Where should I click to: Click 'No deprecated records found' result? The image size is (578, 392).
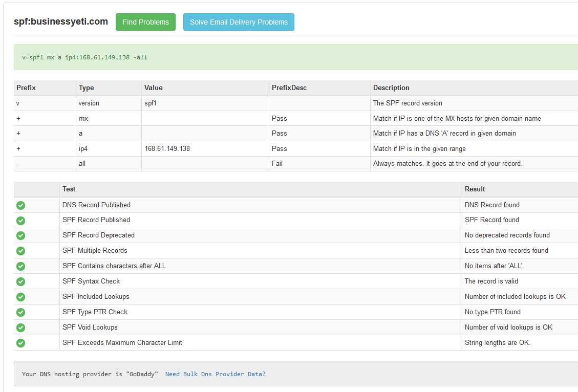pyautogui.click(x=507, y=235)
